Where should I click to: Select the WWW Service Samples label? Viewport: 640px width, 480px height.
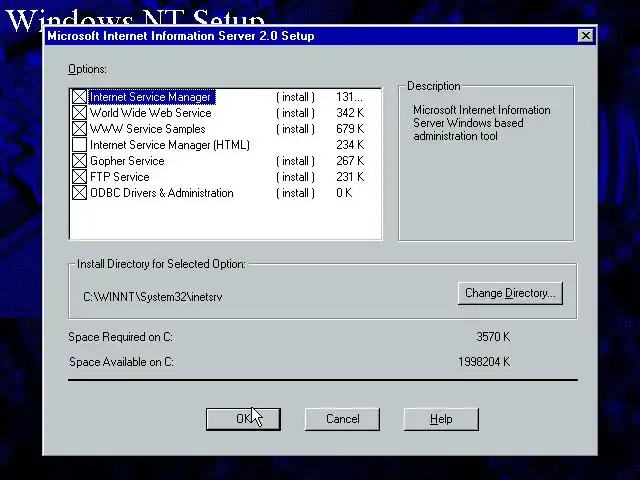(x=147, y=129)
